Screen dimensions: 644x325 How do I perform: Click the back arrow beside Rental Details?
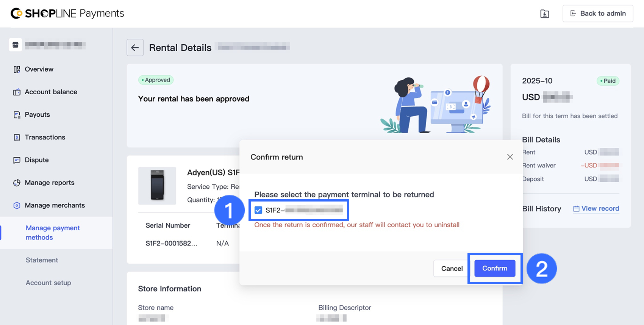pos(135,48)
